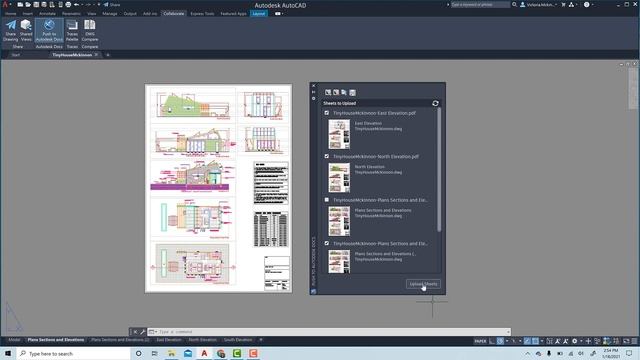Click the plus to add new drawing tab
Image resolution: width=640 pixels, height=360 pixels.
point(108,55)
